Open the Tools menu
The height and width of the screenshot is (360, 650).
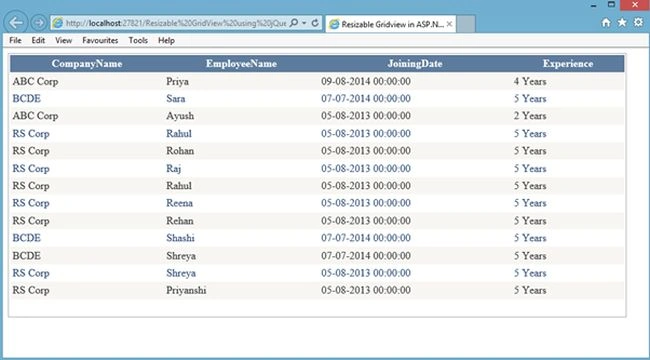(138, 40)
